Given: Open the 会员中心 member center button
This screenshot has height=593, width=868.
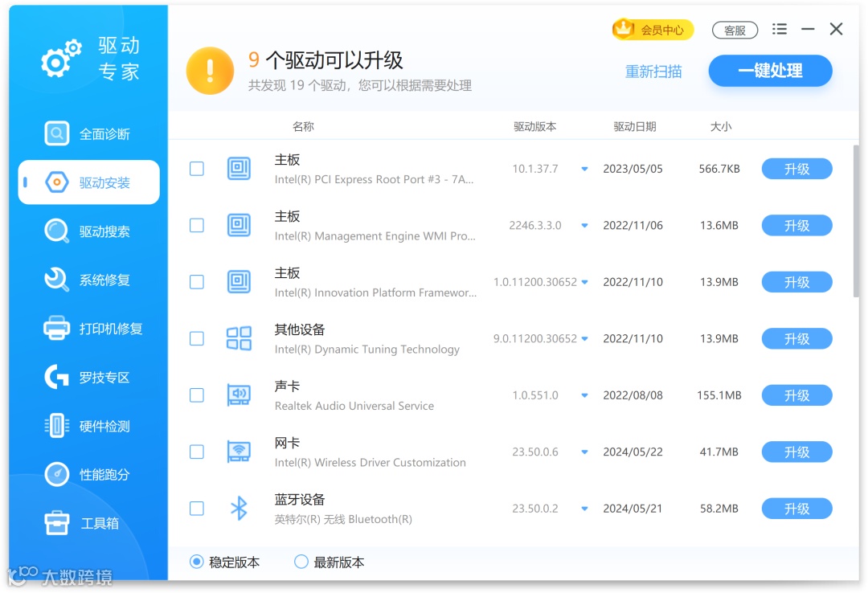Looking at the screenshot, I should click(653, 30).
